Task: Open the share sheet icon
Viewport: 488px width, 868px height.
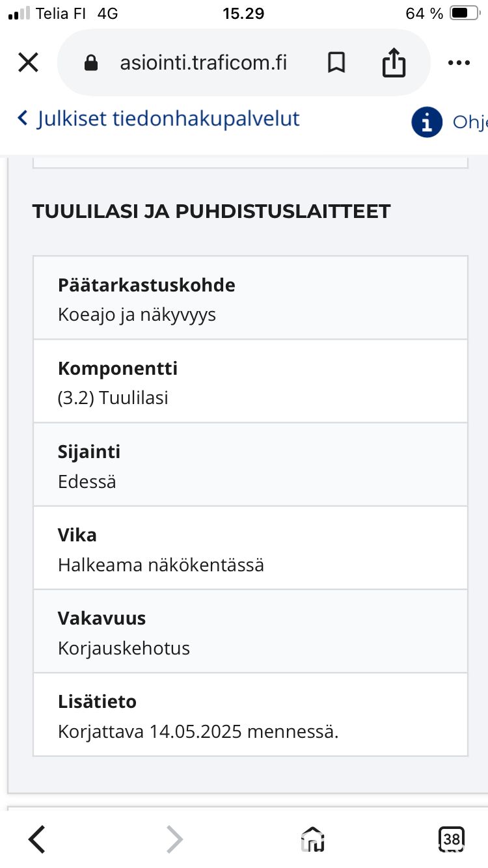Action: click(x=394, y=63)
